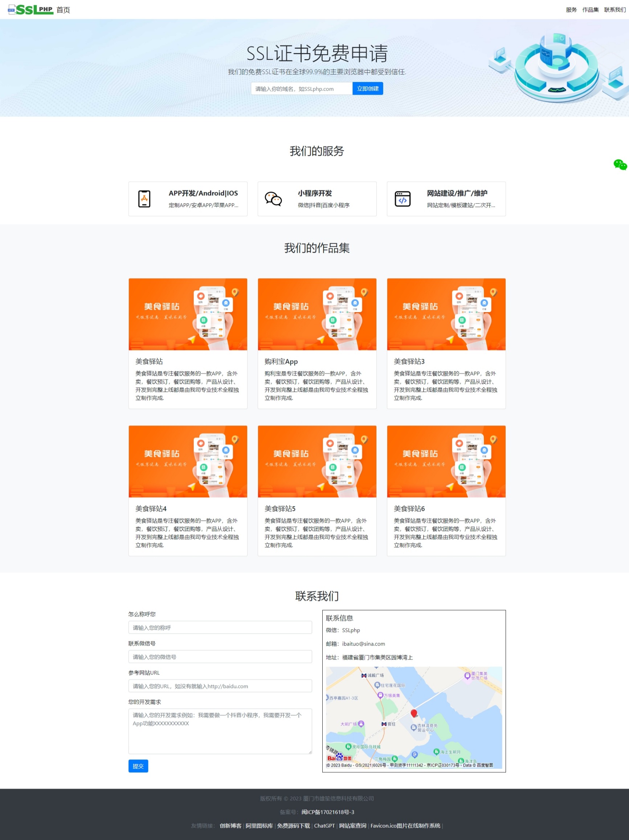Open the 闽ICP备17021618号-3 record link

pyautogui.click(x=329, y=812)
